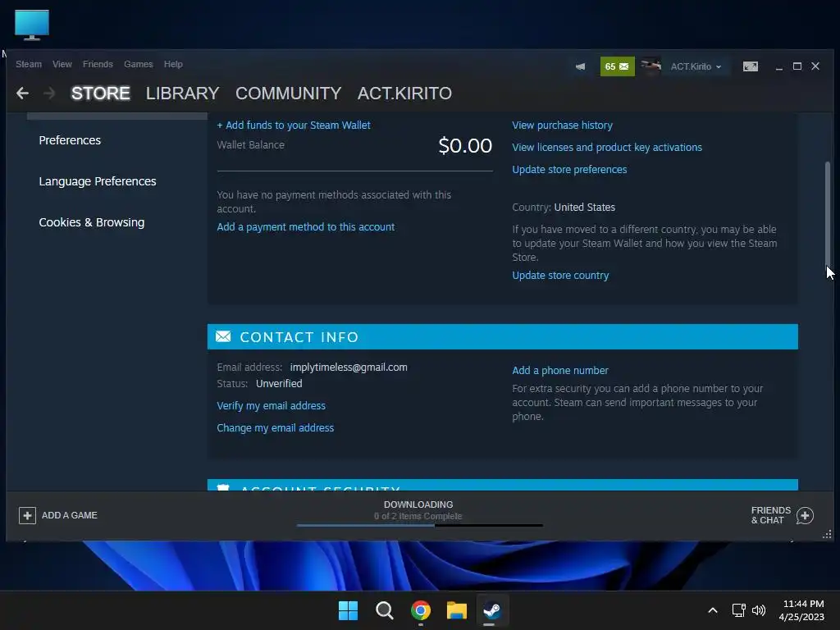Go to the LIBRARY tab
Screen dimensions: 840x630
[182, 94]
